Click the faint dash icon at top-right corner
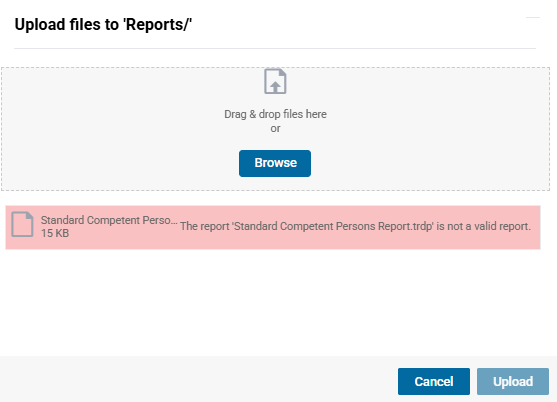The height and width of the screenshot is (402, 557). (532, 17)
